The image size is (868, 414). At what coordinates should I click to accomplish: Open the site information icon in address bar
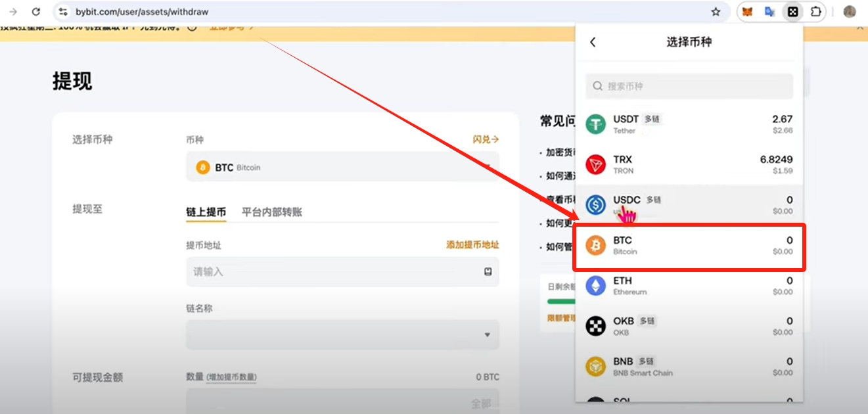click(63, 12)
